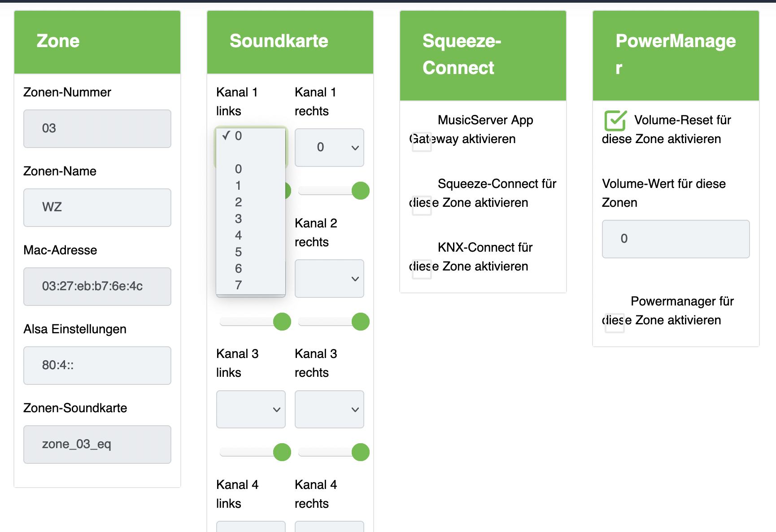Screen dimensions: 776x532
Task: Expand Kanal 3 links dropdown
Action: (251, 409)
